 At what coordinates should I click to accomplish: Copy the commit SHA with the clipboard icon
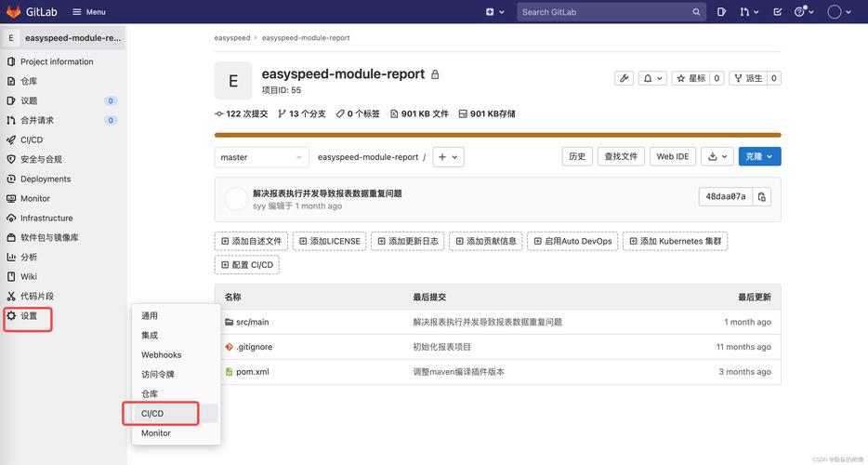click(762, 196)
